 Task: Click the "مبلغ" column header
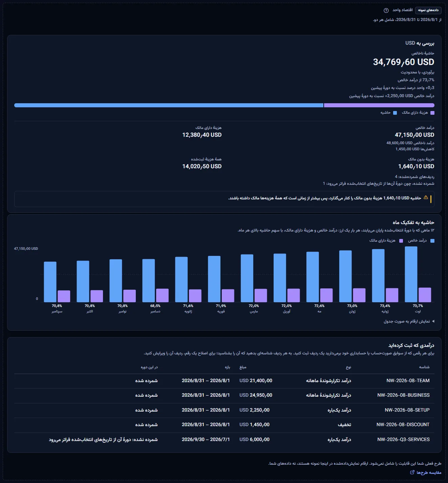[243, 367]
